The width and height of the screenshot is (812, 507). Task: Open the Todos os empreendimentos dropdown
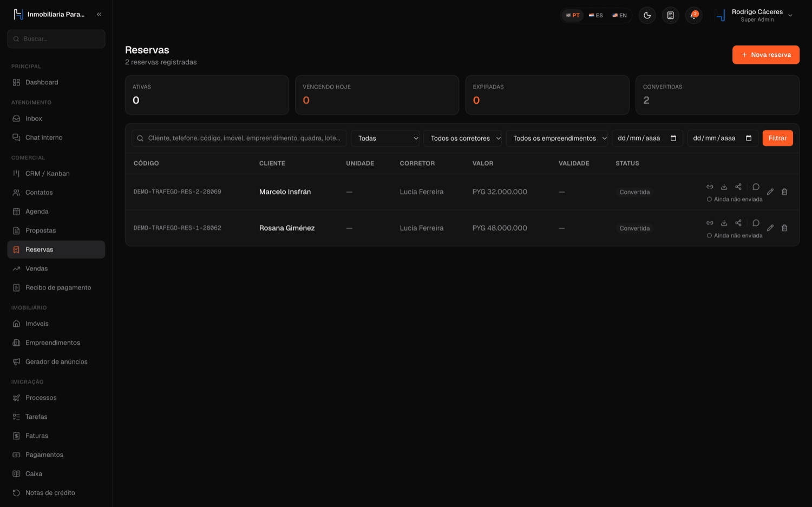(557, 139)
